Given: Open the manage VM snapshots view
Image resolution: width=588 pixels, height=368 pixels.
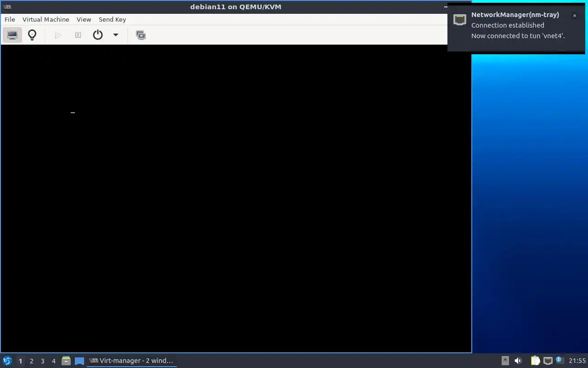Looking at the screenshot, I should (x=141, y=35).
